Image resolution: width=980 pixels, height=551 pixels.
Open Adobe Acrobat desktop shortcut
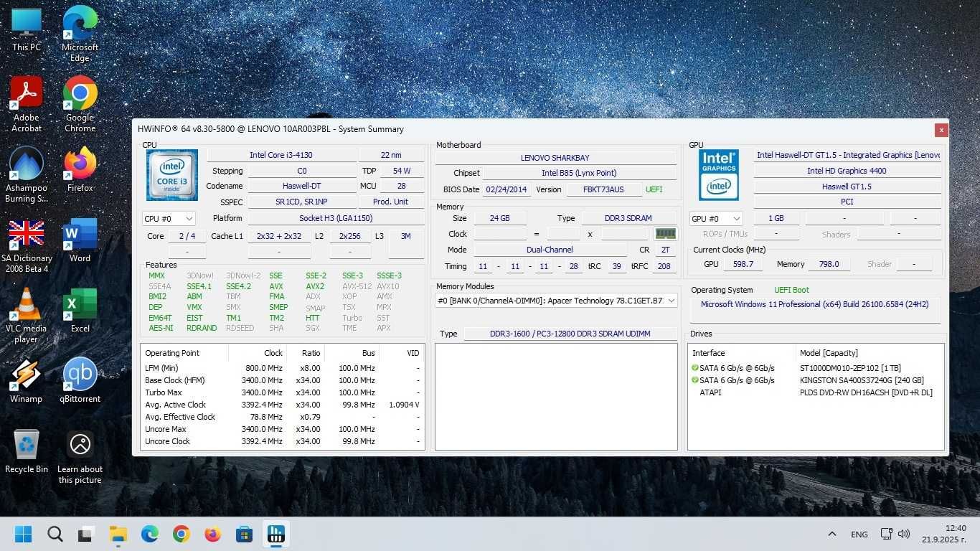27,104
